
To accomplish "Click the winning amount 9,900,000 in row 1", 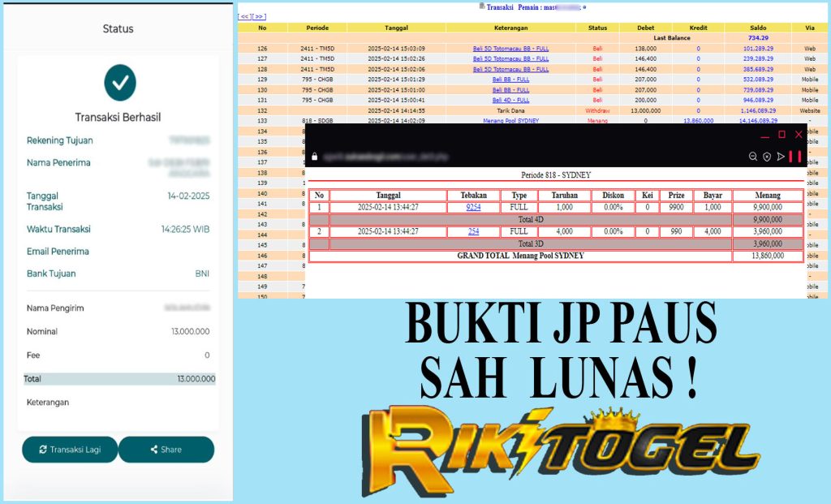I will click(768, 207).
